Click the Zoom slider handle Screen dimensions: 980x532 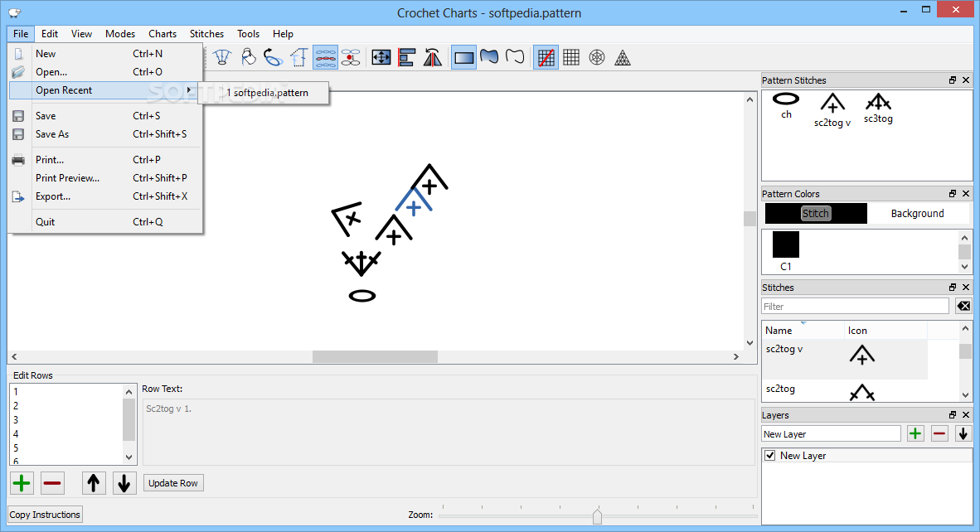click(598, 515)
